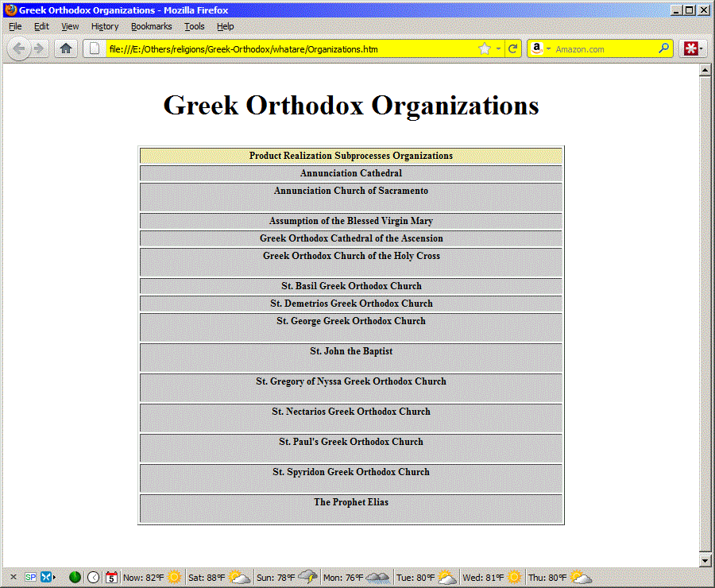This screenshot has width=715, height=588.
Task: Open the Home page button
Action: pyautogui.click(x=66, y=48)
